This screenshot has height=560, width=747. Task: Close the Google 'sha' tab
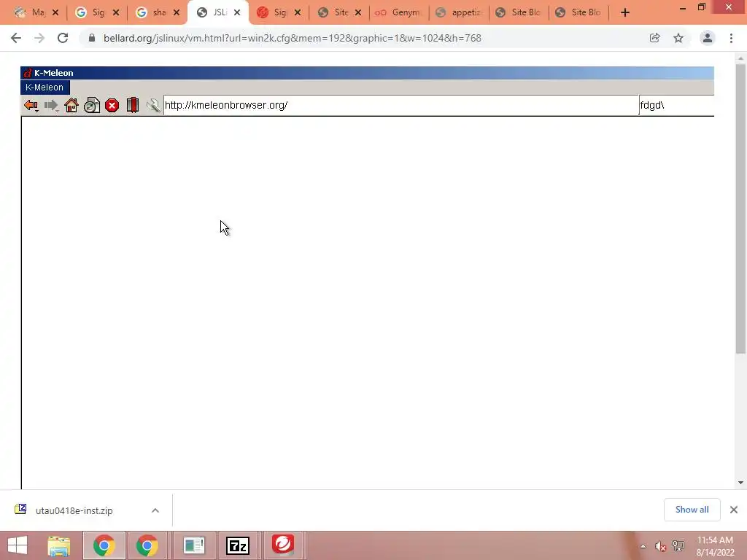[x=177, y=12]
